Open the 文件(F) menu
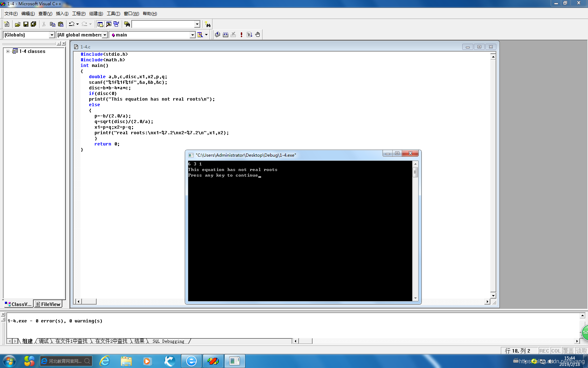 point(11,14)
